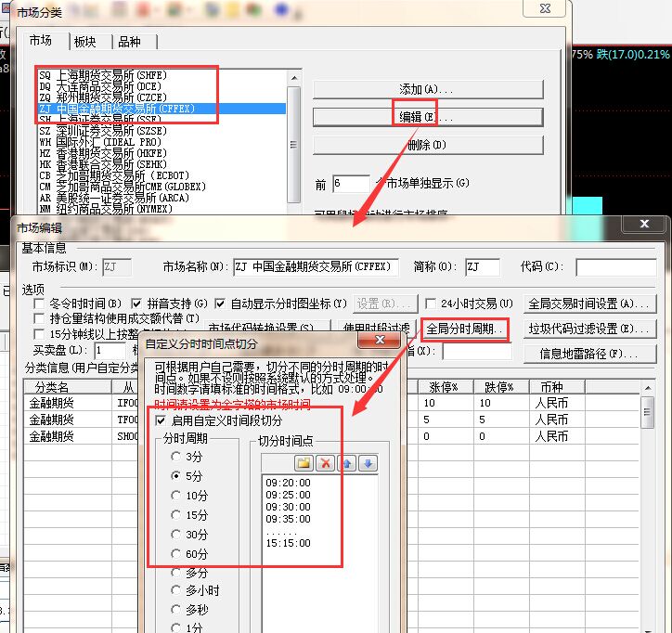Click the red X delete time point icon
This screenshot has width=672, height=633.
325,462
